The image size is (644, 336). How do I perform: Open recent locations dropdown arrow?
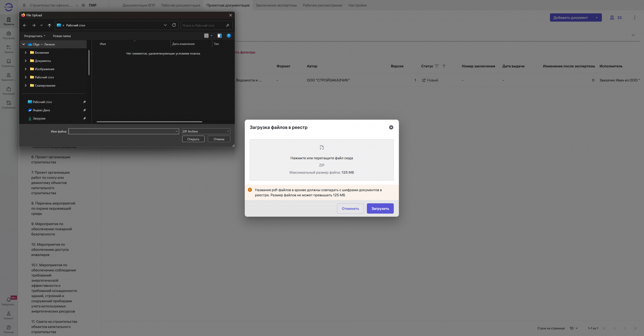[41, 25]
